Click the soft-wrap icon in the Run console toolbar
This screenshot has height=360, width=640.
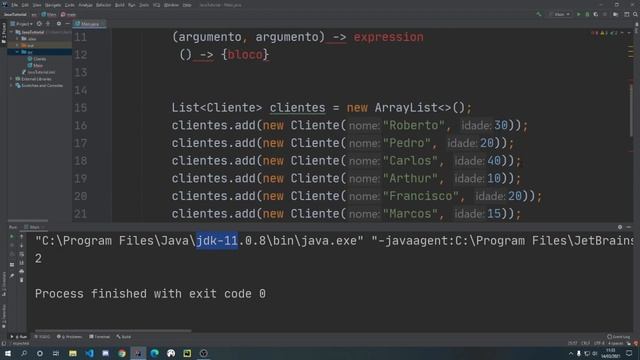(22, 254)
